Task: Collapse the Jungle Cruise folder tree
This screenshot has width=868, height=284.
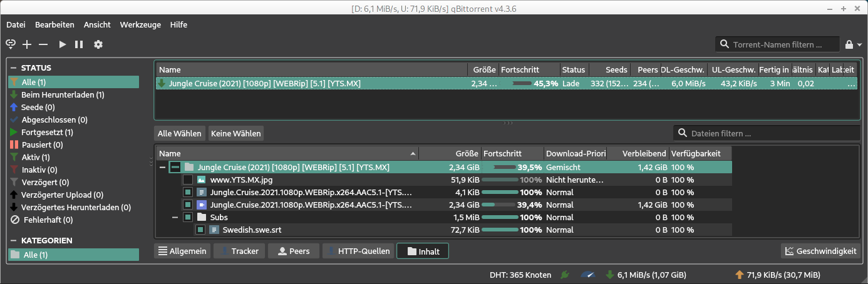Action: tap(163, 167)
